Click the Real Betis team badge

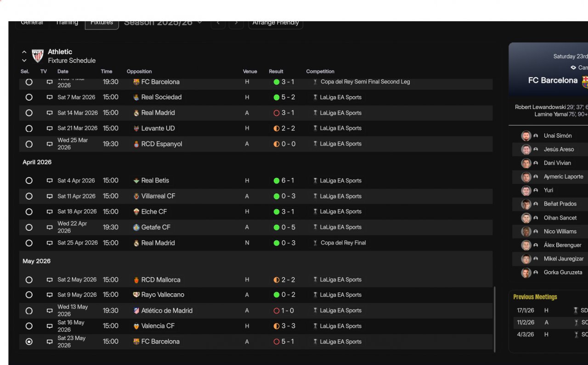pyautogui.click(x=136, y=181)
